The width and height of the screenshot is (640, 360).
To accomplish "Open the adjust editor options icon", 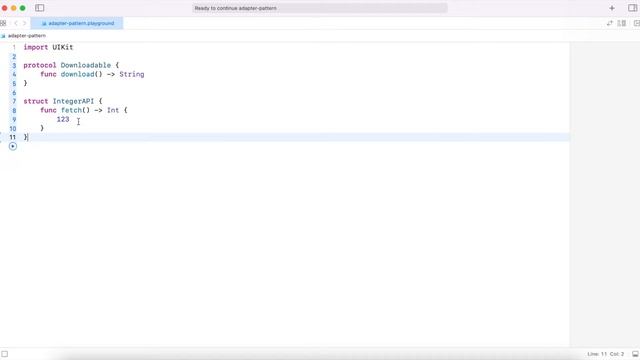I will coord(622,23).
